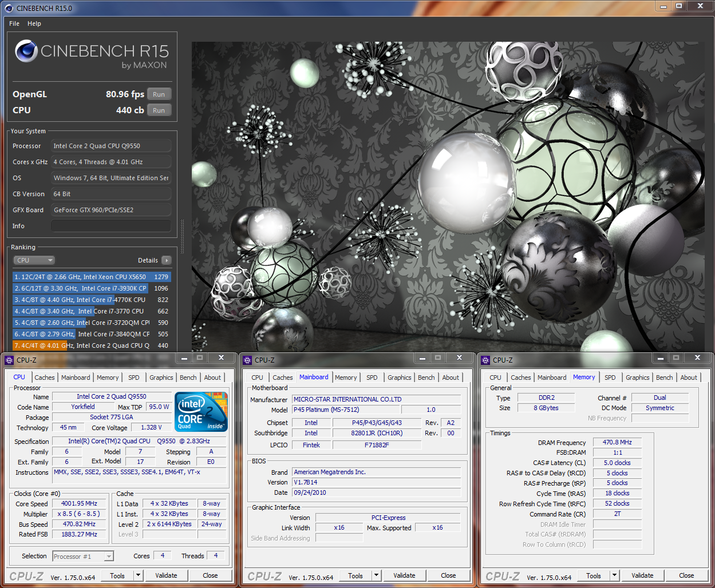Click the Cinebench R15 sphere logo

click(x=26, y=51)
